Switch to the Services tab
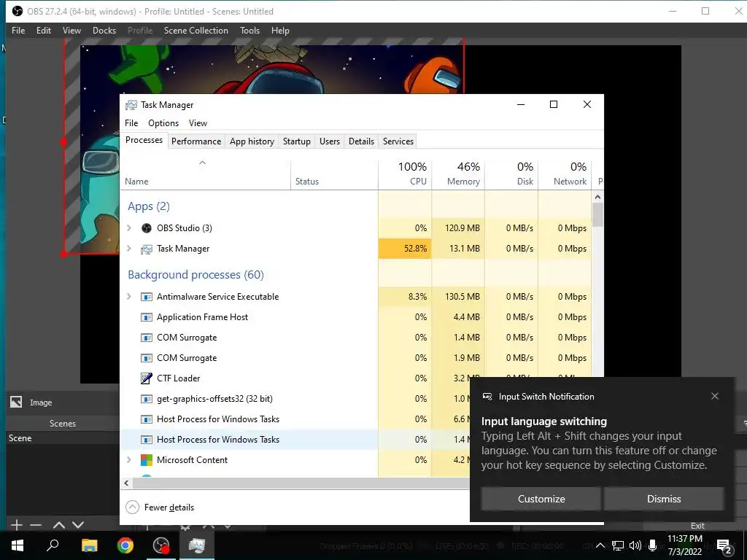The image size is (747, 560). point(398,141)
